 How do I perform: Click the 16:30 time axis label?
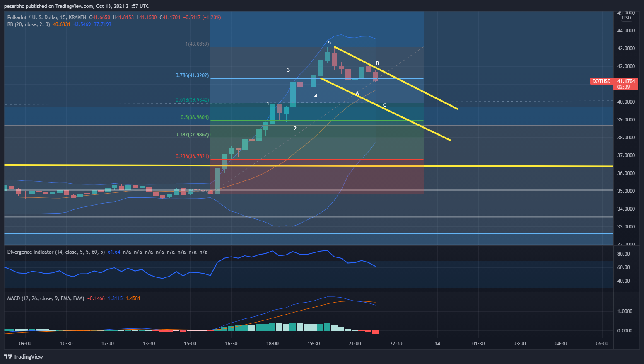pos(231,344)
